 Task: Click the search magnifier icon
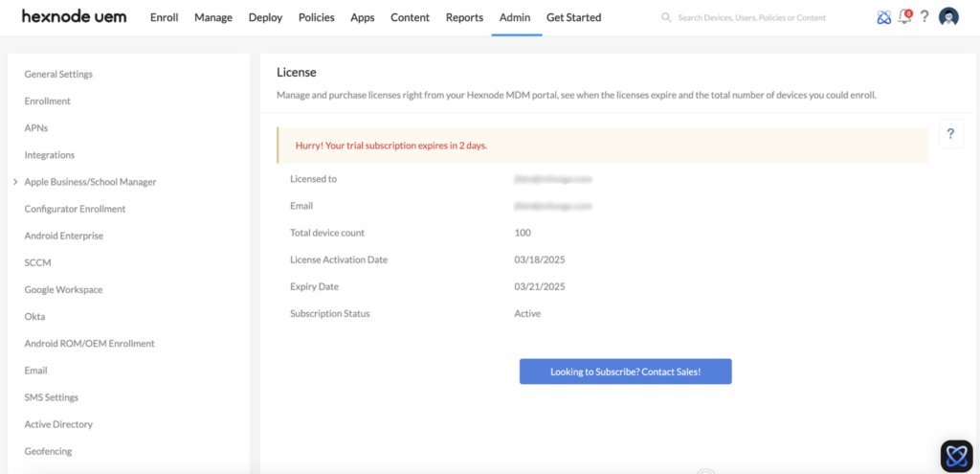click(x=666, y=17)
